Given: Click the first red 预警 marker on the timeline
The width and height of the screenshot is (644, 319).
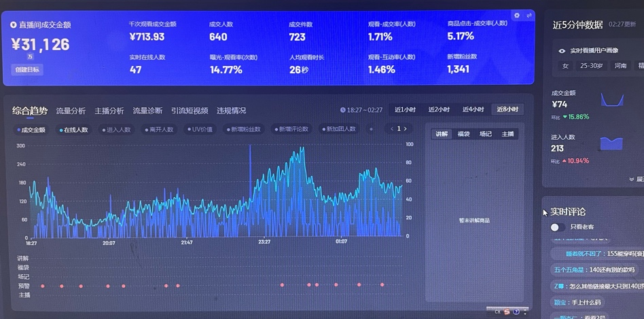Looking at the screenshot, I should click(x=43, y=286).
